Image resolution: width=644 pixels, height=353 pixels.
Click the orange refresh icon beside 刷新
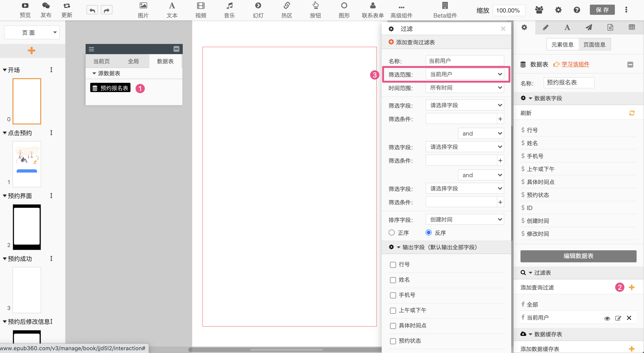pos(632,113)
